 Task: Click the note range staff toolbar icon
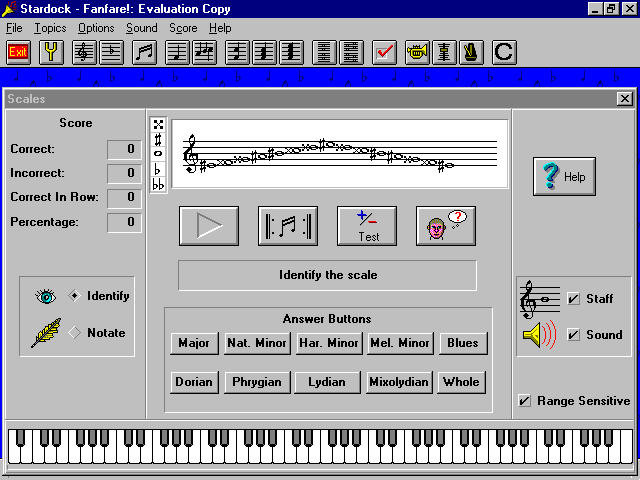click(x=444, y=52)
